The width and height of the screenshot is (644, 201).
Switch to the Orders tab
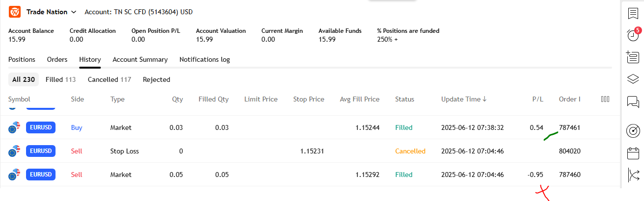(x=57, y=59)
